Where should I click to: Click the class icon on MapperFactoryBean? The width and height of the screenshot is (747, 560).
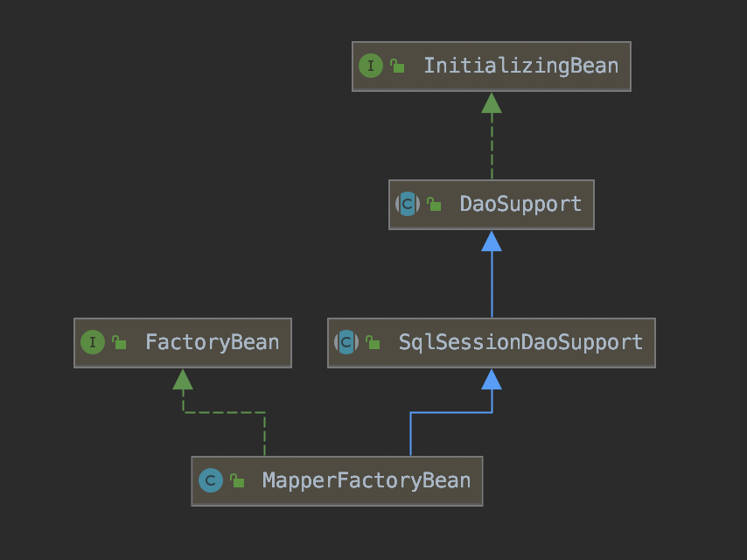210,480
